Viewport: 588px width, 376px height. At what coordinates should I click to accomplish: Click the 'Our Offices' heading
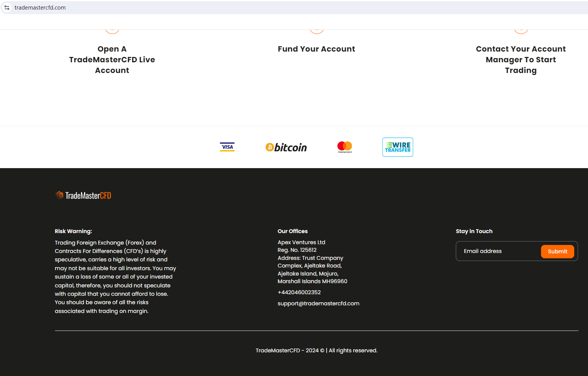point(293,231)
